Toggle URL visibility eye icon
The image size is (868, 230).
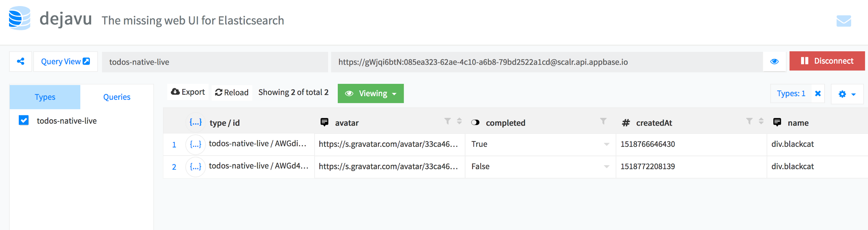coord(774,61)
